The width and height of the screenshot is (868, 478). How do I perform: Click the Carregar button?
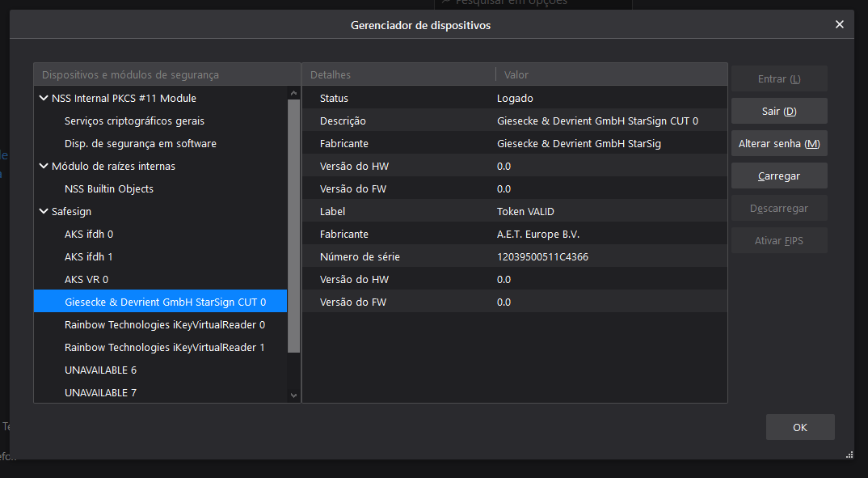pyautogui.click(x=779, y=176)
